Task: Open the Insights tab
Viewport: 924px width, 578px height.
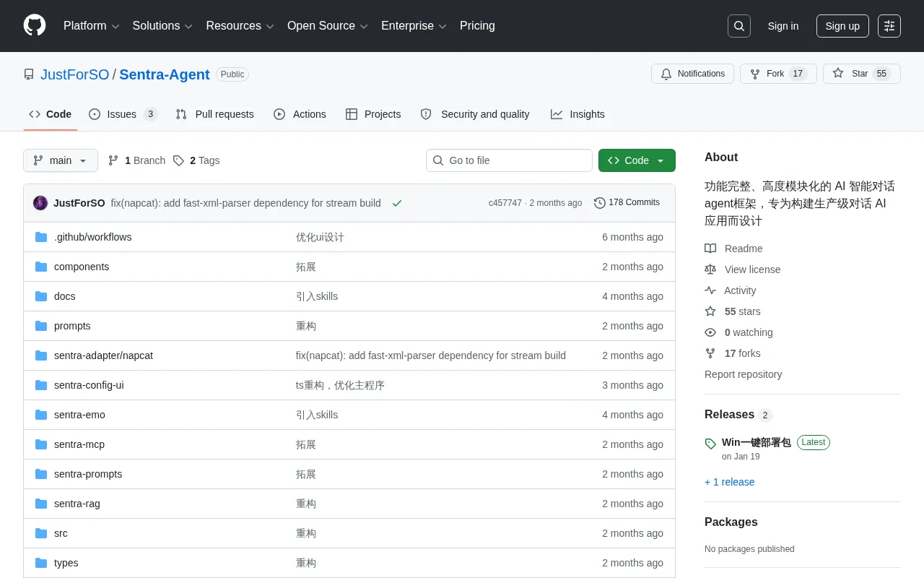Action: [577, 114]
